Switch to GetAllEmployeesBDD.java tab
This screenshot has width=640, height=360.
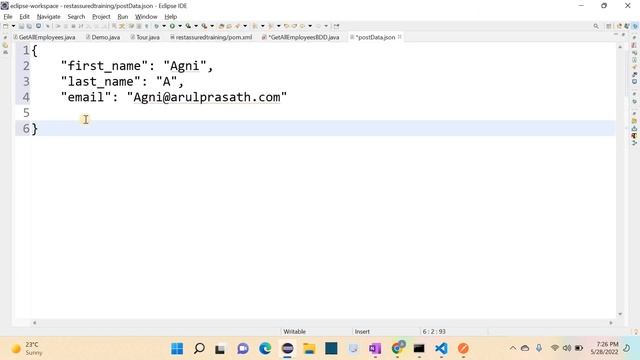coord(301,37)
